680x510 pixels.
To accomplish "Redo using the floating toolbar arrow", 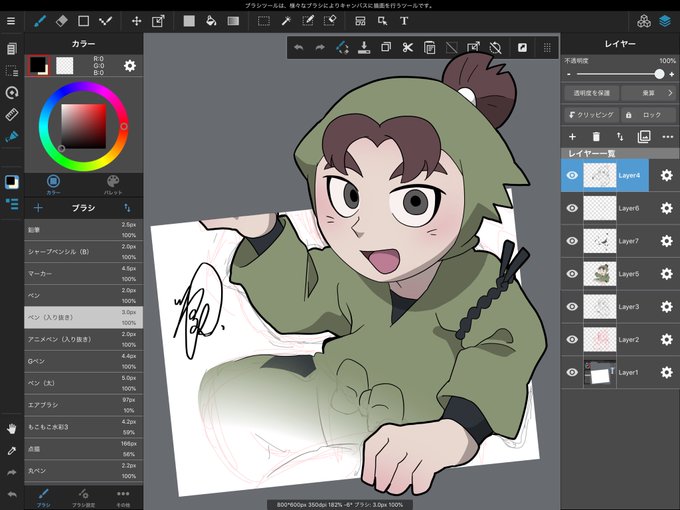I will (320, 47).
